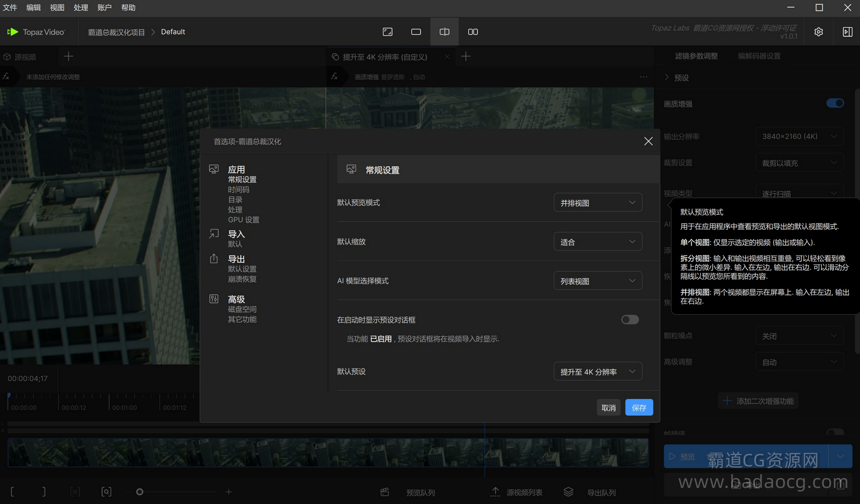Screen dimensions: 860x504
Task: Click the set in-point bracket icon
Action: pos(12,492)
